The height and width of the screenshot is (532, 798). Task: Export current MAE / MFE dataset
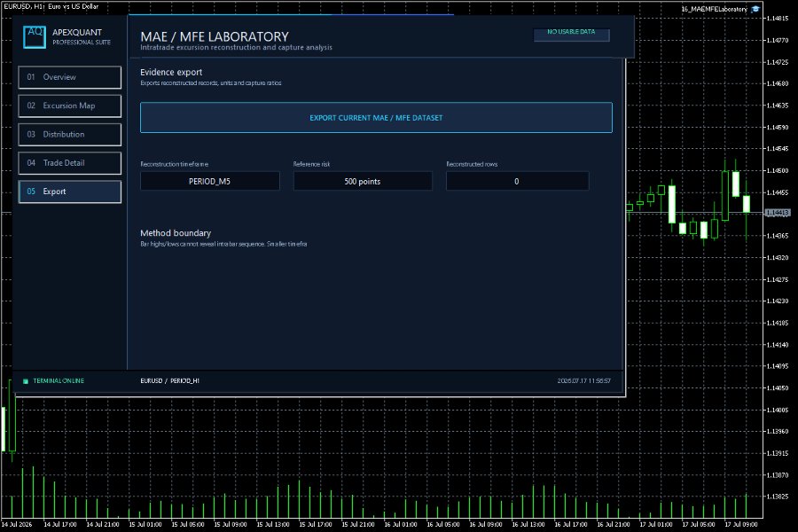coord(376,118)
